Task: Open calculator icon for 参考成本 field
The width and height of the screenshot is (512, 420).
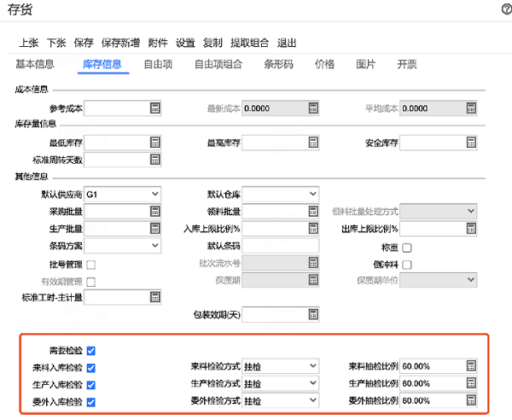Action: point(155,108)
